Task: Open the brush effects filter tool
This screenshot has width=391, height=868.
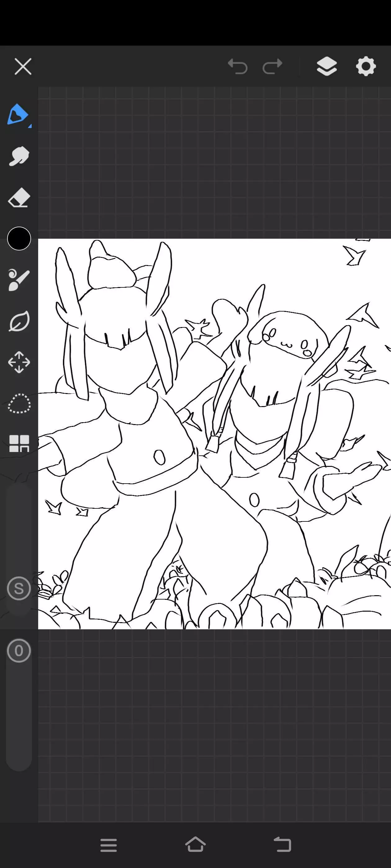Action: pos(19,280)
